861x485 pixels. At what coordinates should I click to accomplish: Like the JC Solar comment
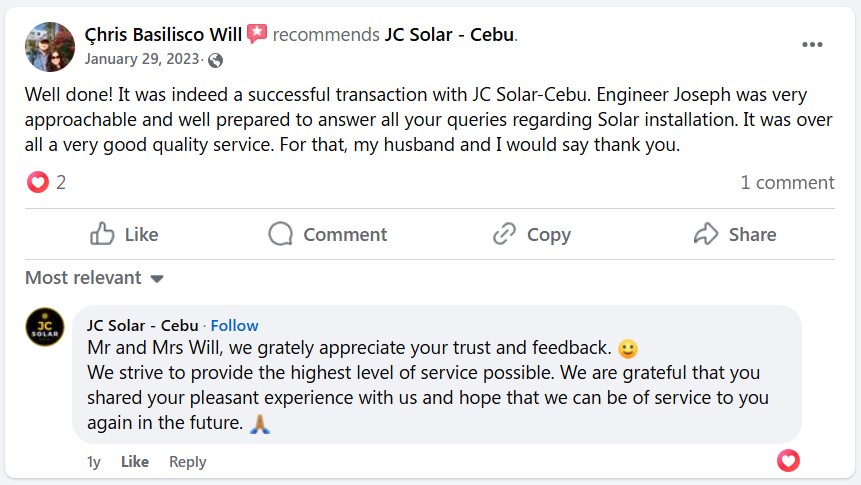coord(135,461)
